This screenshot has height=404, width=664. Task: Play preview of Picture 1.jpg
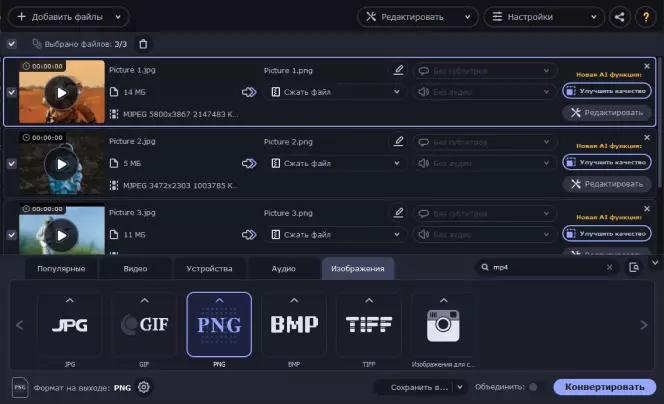[61, 93]
